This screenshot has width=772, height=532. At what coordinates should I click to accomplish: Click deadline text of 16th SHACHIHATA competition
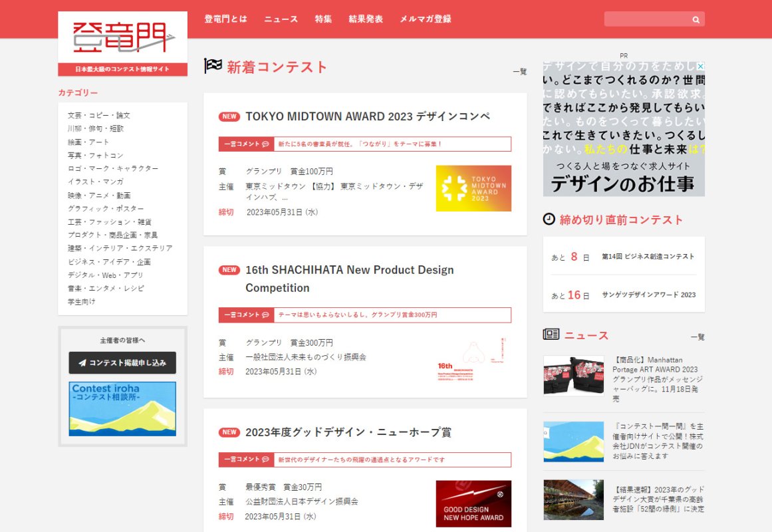281,372
